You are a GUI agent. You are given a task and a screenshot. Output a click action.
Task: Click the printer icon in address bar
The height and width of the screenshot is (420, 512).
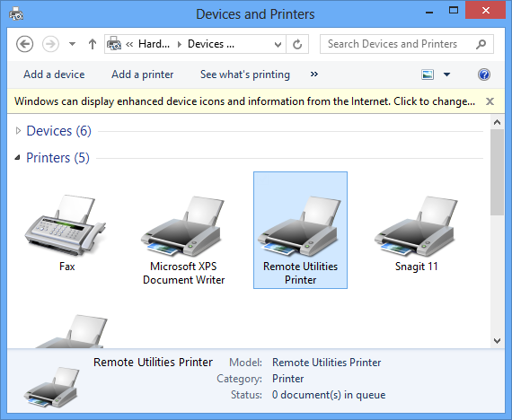[x=114, y=44]
